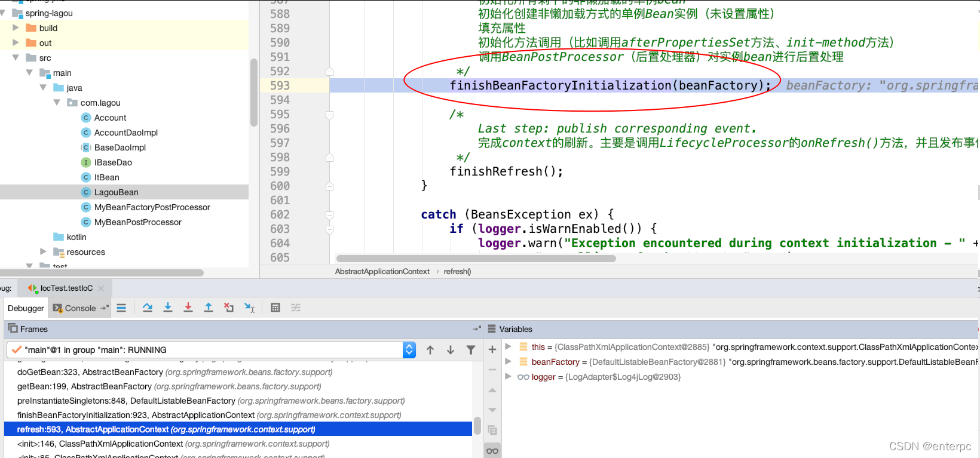Click New Watch plus icon

(492, 349)
